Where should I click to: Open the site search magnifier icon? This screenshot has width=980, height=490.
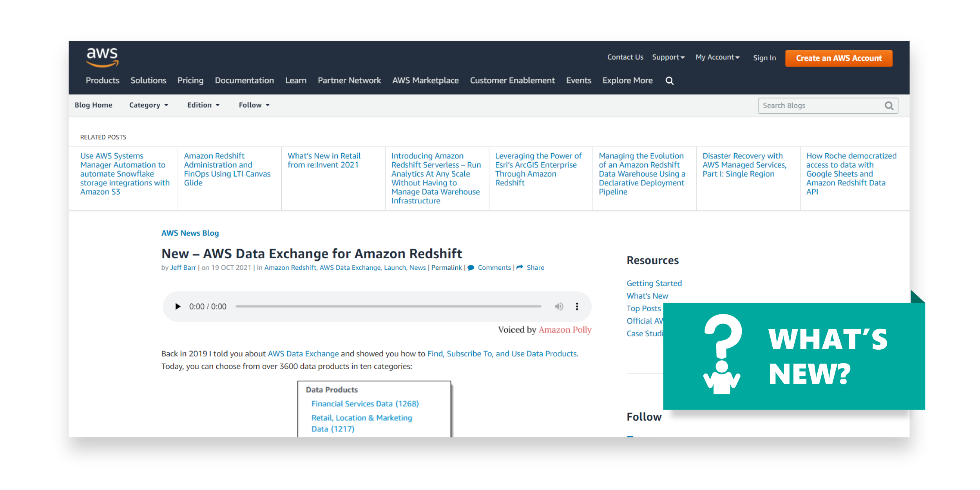pos(670,81)
